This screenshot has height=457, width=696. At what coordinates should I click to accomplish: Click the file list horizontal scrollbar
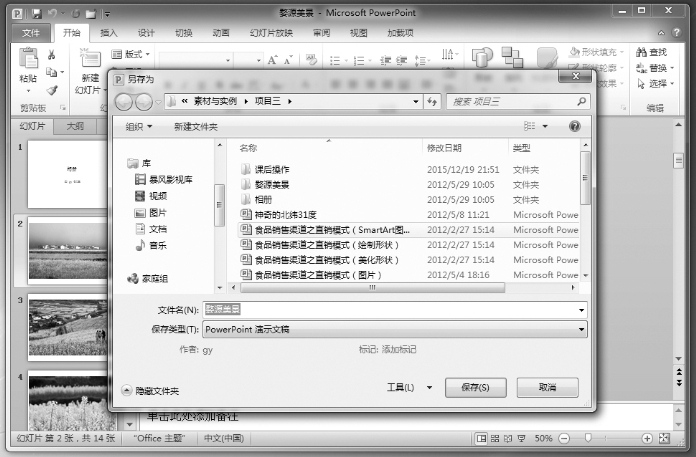(x=372, y=288)
